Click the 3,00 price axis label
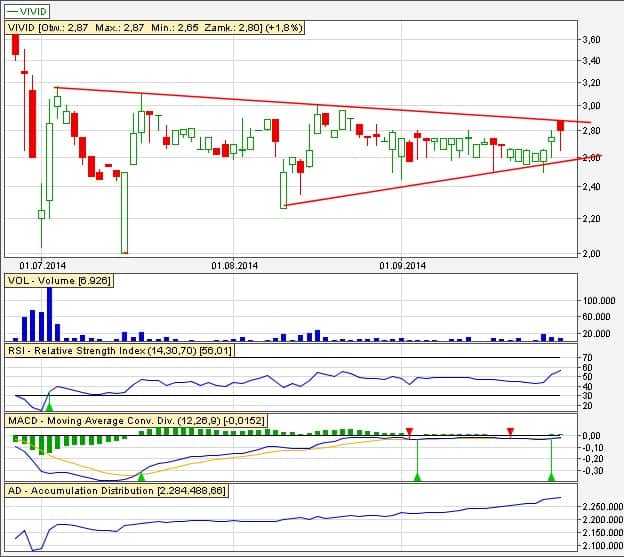This screenshot has width=624, height=557. coord(590,106)
